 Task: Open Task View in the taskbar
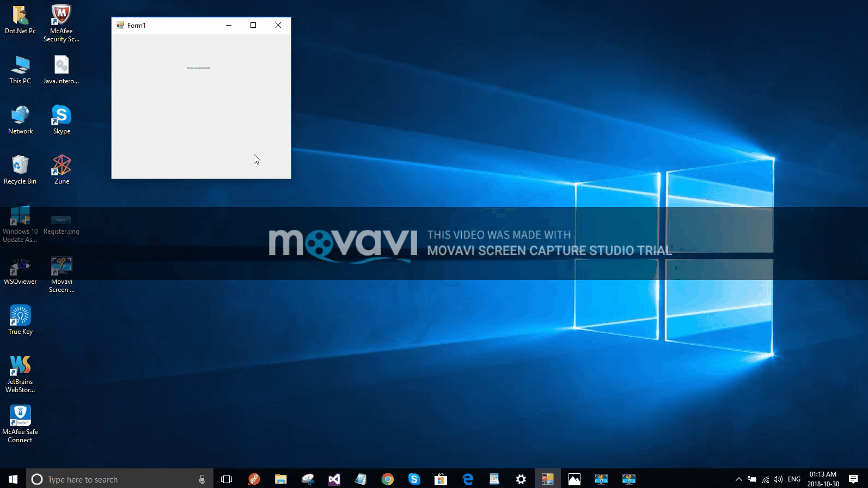[x=227, y=479]
